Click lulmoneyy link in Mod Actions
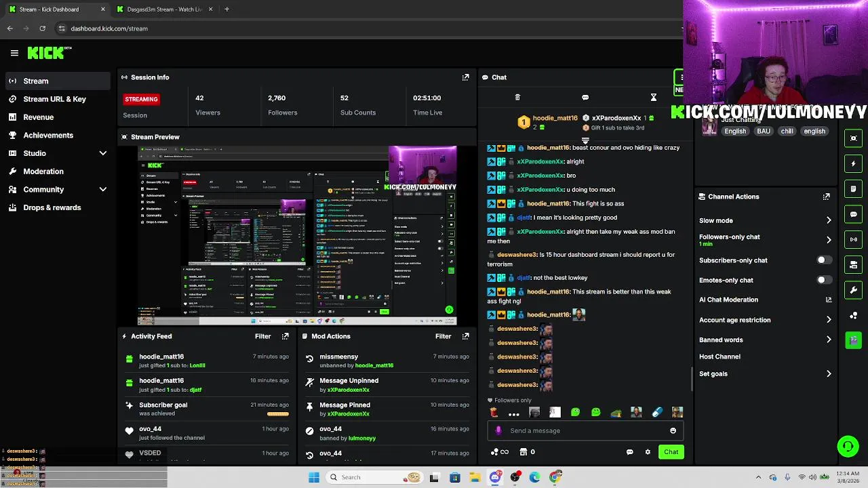The width and height of the screenshot is (868, 488). pyautogui.click(x=361, y=439)
